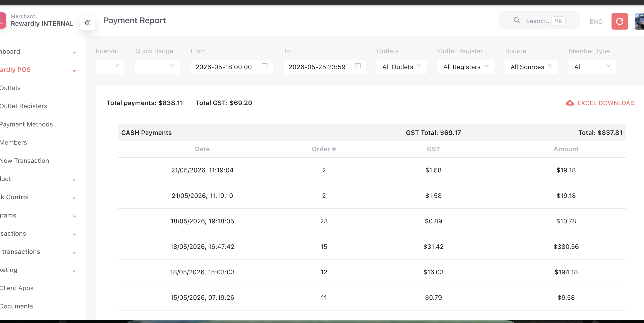This screenshot has height=323, width=644.
Task: Open the Member Type dropdown
Action: [x=592, y=67]
